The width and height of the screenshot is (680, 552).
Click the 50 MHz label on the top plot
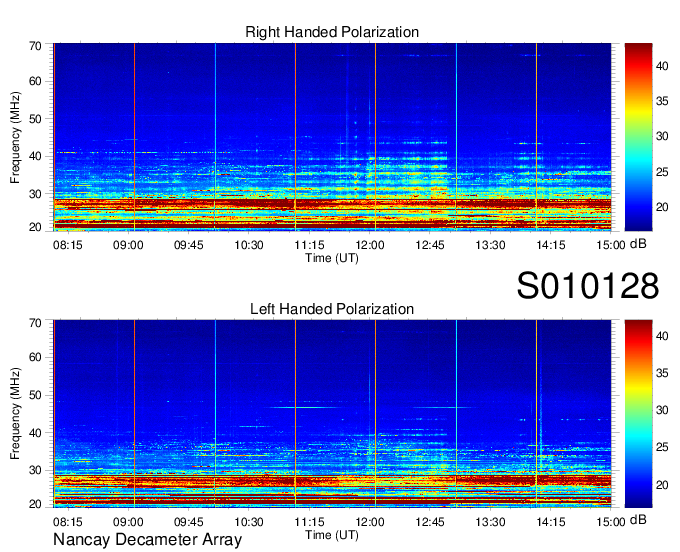click(35, 119)
